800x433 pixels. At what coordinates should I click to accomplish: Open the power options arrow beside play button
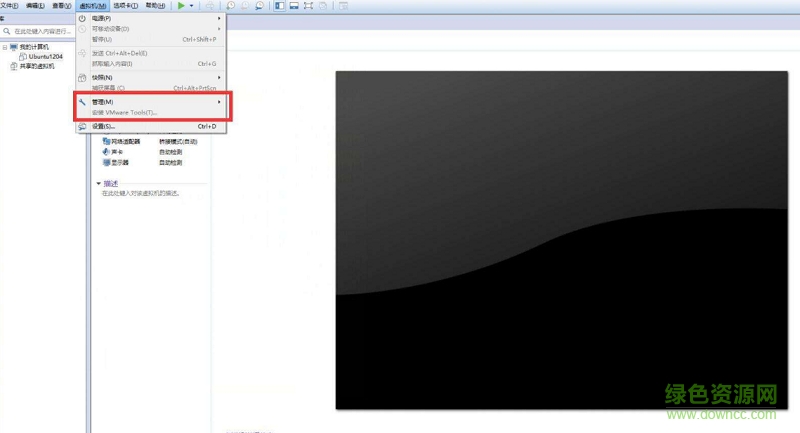(192, 6)
